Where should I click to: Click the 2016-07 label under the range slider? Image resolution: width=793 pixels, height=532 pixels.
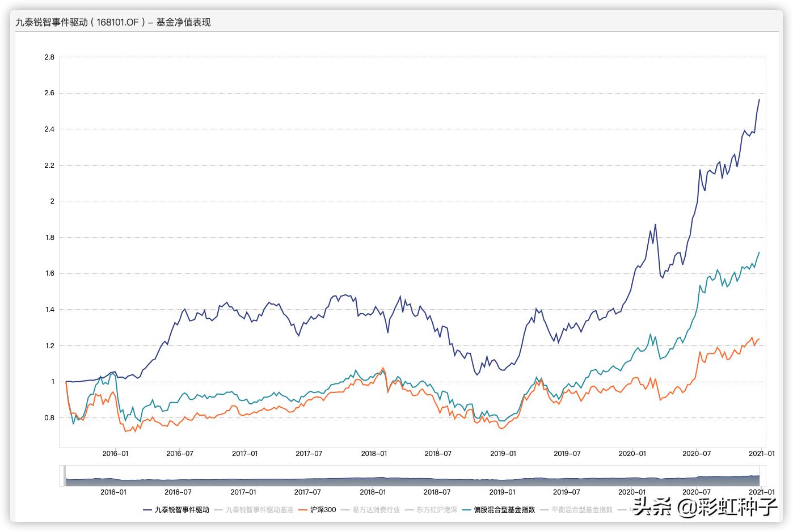point(179,492)
